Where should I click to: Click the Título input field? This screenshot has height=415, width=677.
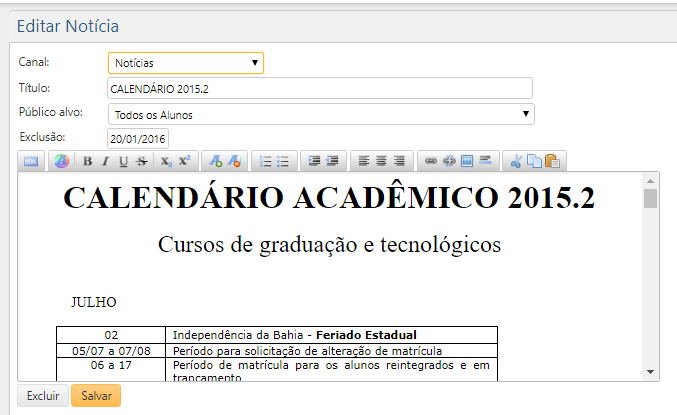point(320,89)
